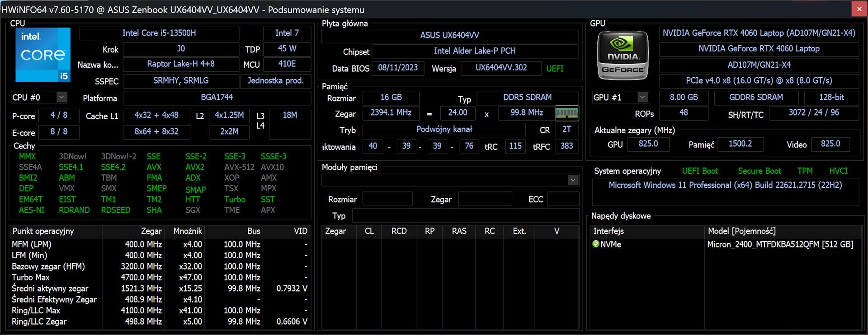Click the BGA1744 platform field
Image resolution: width=868 pixels, height=335 pixels.
217,98
